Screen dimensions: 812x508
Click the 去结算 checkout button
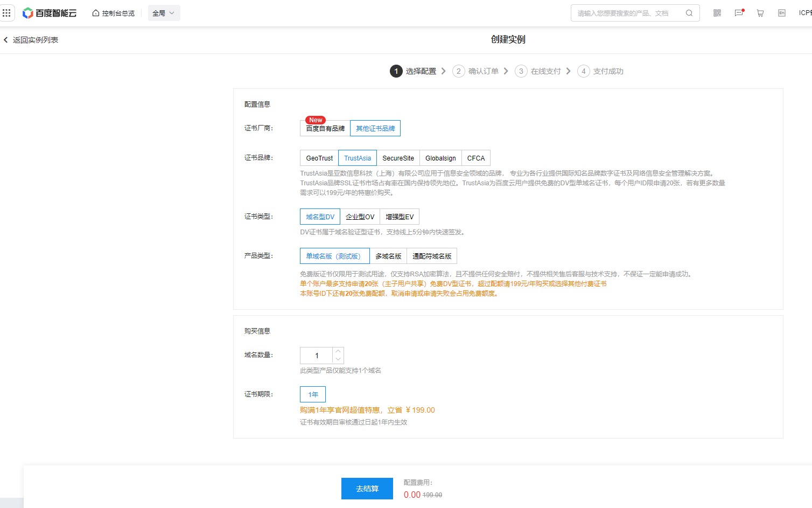367,489
